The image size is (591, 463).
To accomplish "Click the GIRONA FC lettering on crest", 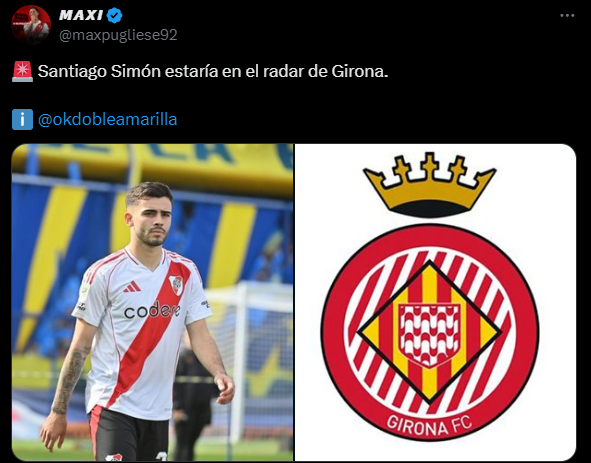I will 429,424.
